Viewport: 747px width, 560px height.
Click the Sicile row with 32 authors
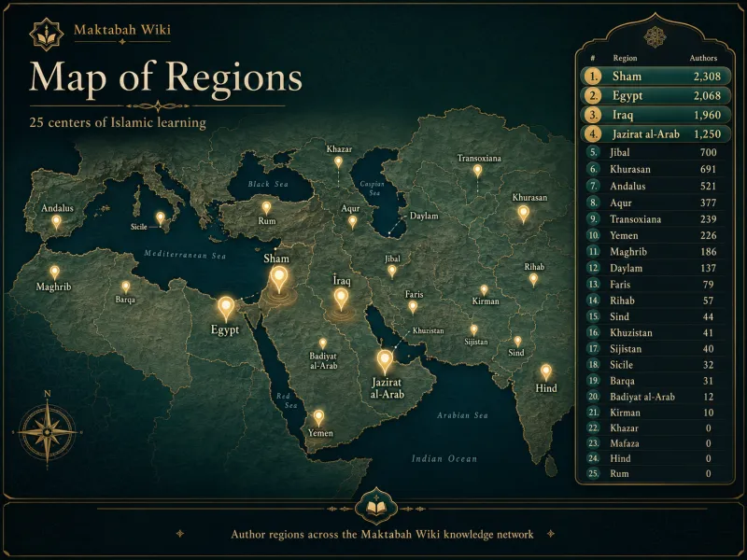(x=655, y=365)
